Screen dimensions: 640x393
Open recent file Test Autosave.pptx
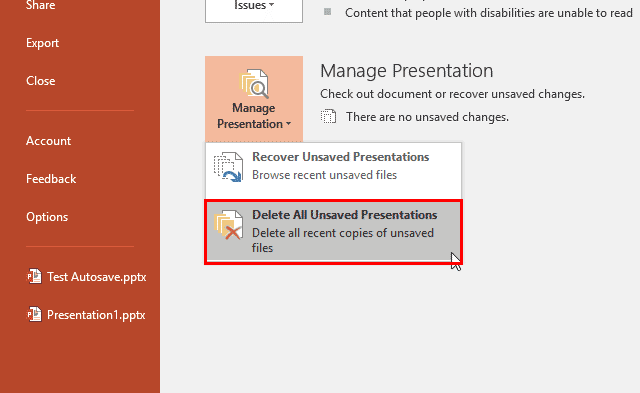click(x=96, y=277)
